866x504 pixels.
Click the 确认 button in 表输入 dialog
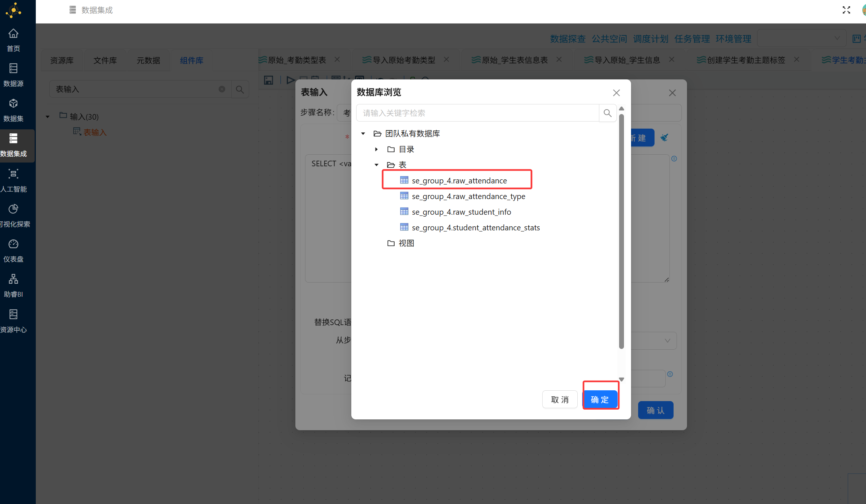tap(656, 410)
